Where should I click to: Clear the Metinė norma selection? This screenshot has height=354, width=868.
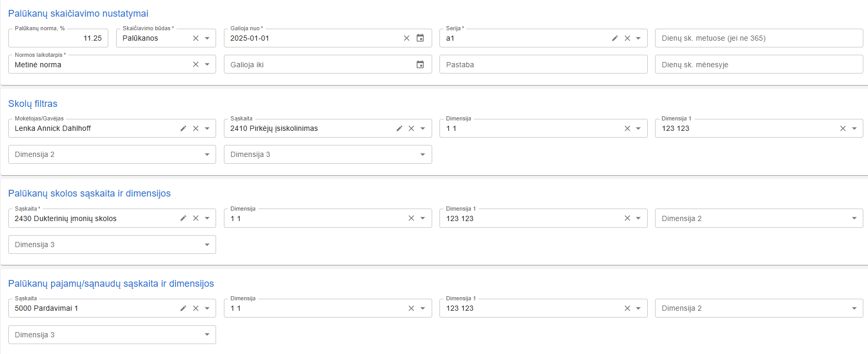[196, 65]
